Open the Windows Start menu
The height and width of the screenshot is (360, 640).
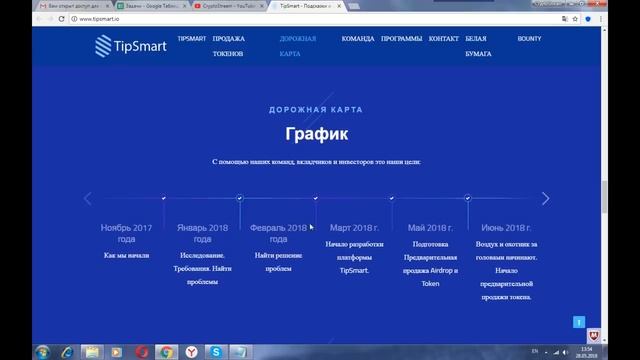(x=42, y=352)
